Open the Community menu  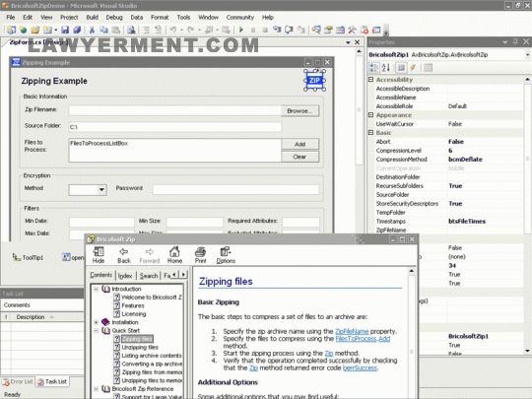tap(240, 17)
